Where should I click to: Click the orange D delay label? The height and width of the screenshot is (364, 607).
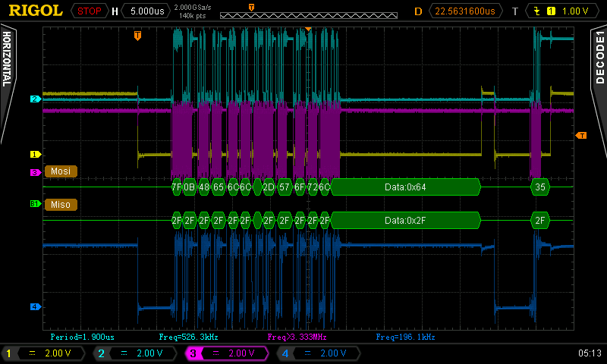point(419,11)
